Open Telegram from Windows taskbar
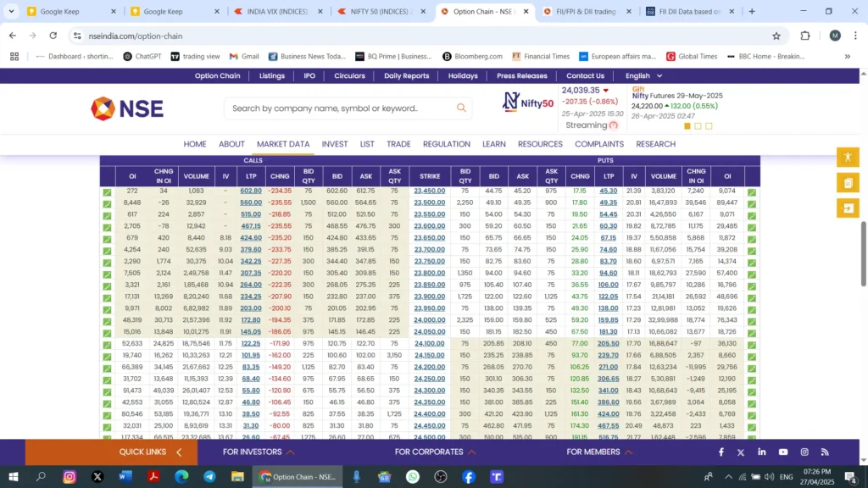Screen dimensions: 868x488 [209, 476]
